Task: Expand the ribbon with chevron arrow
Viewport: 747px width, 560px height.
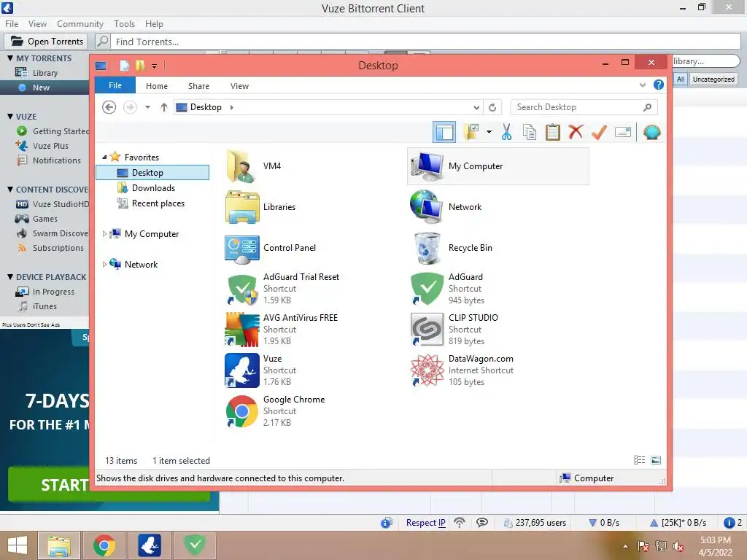Action: (643, 85)
